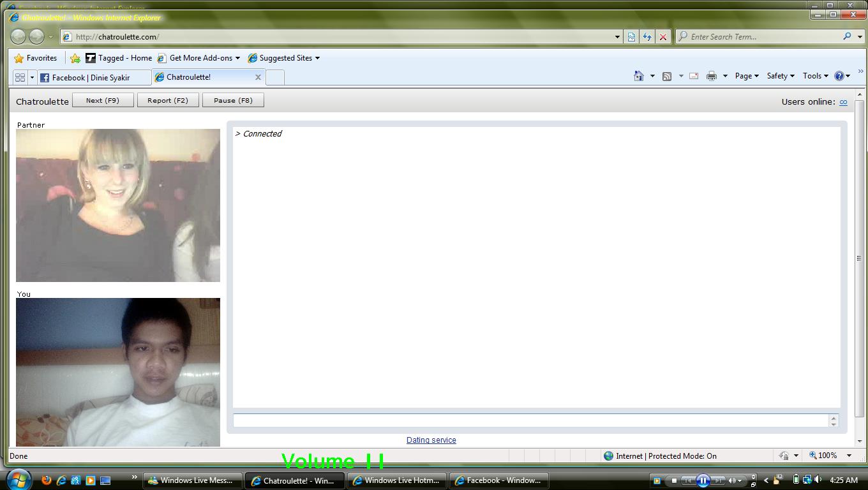
Task: Pause playback in Media Player toolbar
Action: (703, 480)
